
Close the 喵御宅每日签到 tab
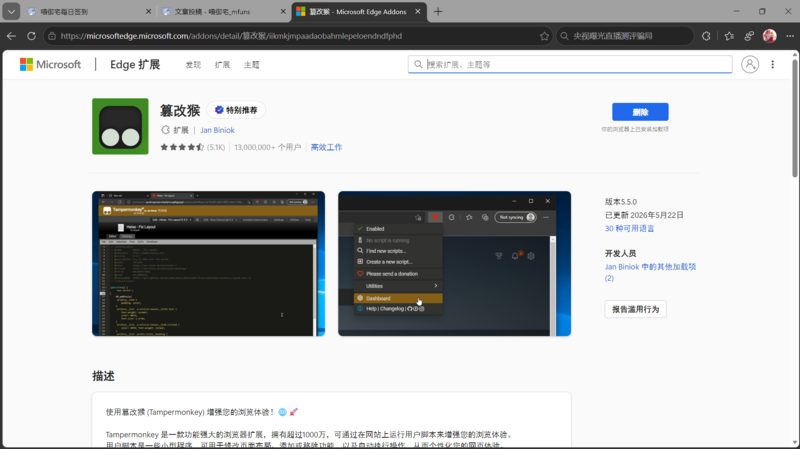[148, 11]
